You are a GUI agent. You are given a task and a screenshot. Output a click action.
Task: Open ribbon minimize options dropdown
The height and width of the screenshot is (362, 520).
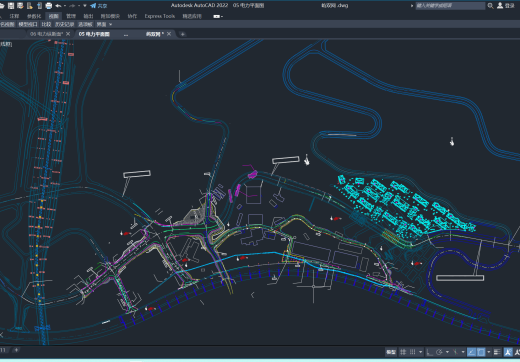click(x=222, y=16)
